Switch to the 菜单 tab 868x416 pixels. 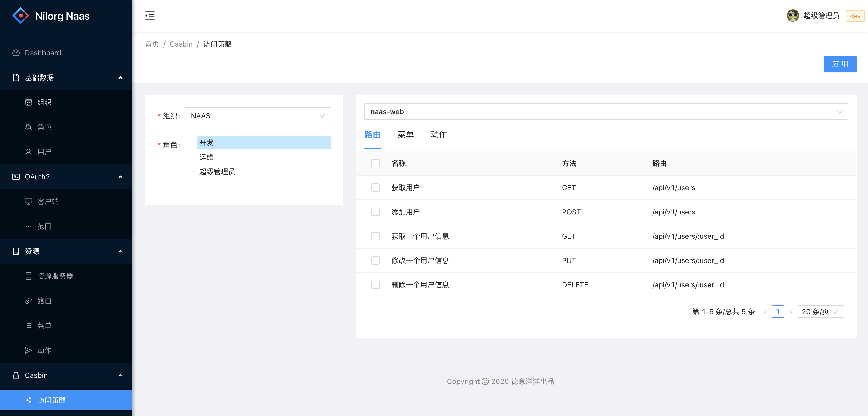[405, 135]
